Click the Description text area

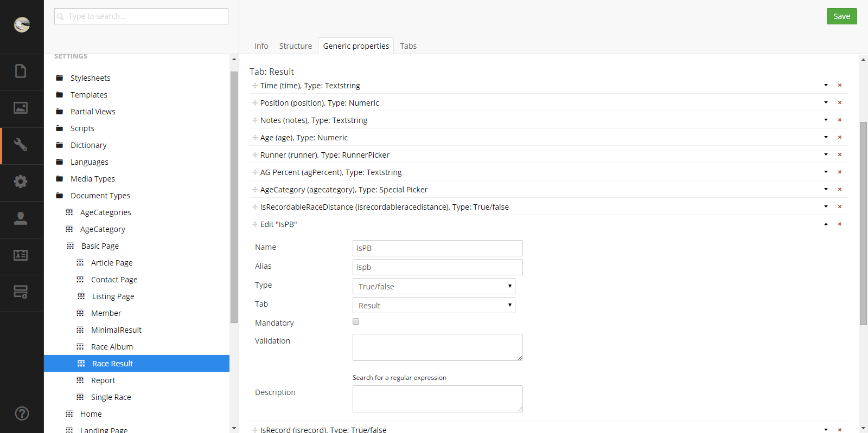(x=438, y=399)
